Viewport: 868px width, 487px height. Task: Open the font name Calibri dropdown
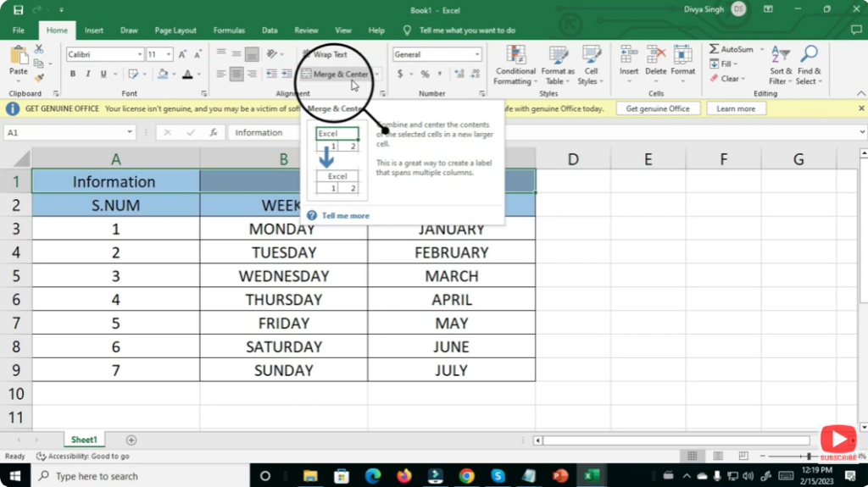140,54
